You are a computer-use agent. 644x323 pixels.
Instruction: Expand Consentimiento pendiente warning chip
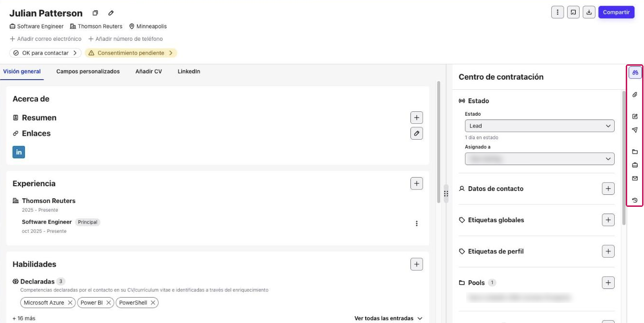(131, 53)
